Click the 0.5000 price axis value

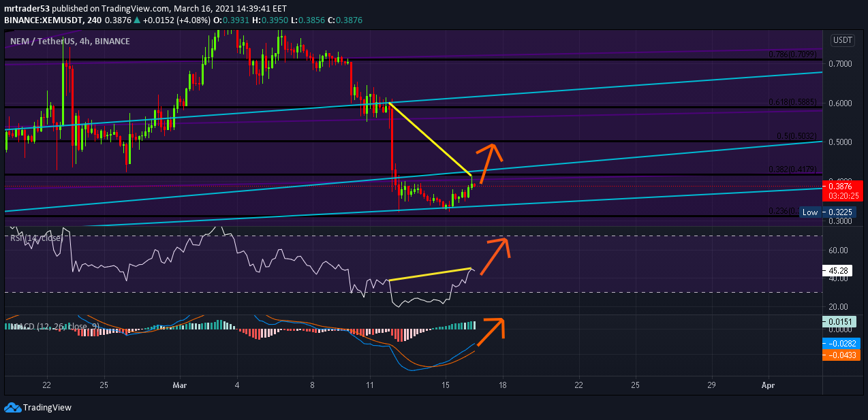[x=840, y=142]
